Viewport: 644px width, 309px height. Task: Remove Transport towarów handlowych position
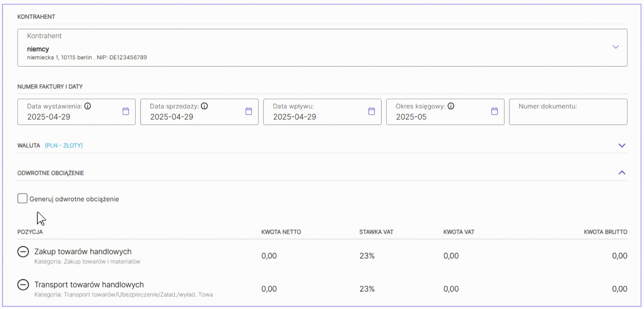click(x=23, y=284)
